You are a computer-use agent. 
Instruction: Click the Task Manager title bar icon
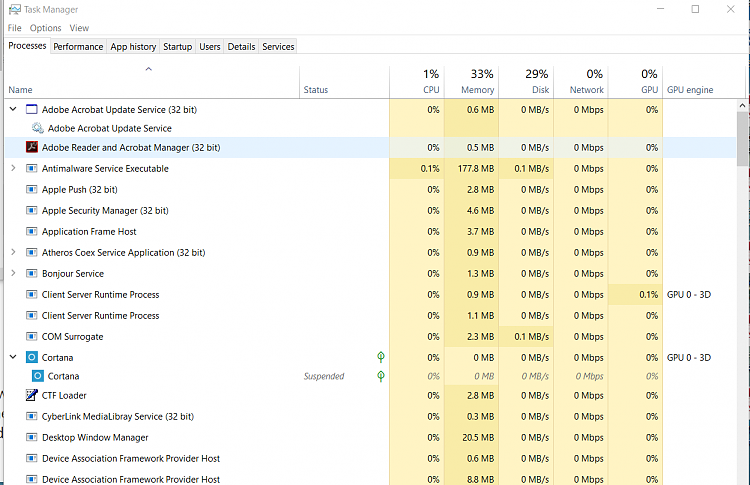pyautogui.click(x=14, y=10)
